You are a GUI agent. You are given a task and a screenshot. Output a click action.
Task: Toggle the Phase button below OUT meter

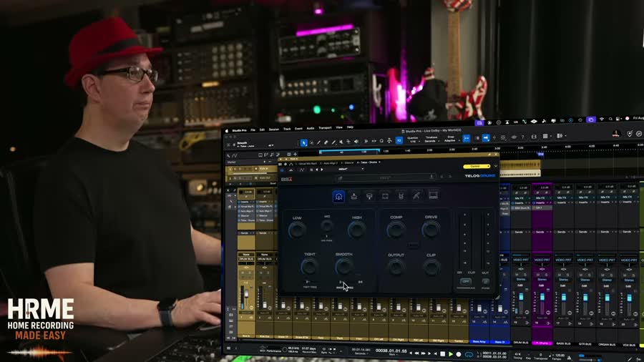485,282
